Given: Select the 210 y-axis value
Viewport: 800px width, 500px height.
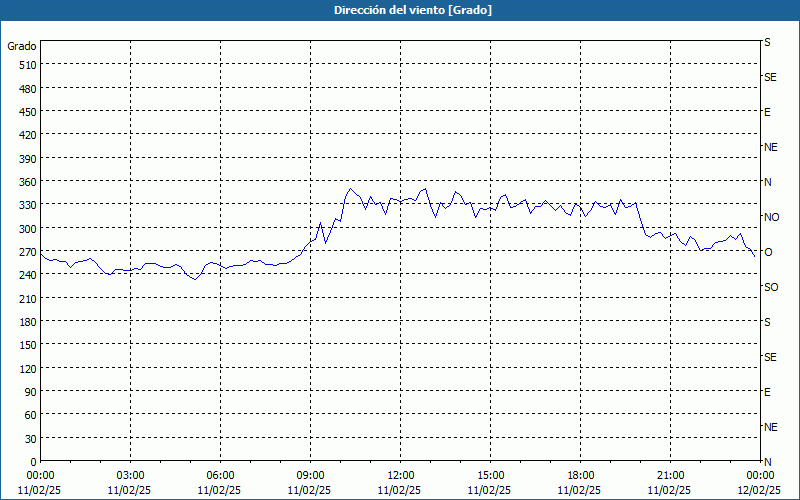Looking at the screenshot, I should click(29, 298).
